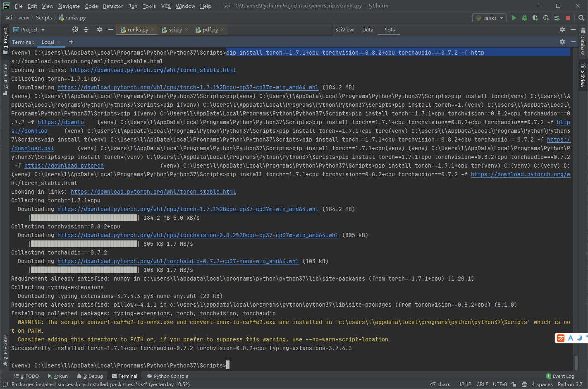The width and height of the screenshot is (588, 389).
Task: Open Project view options gear
Action: 100,29
